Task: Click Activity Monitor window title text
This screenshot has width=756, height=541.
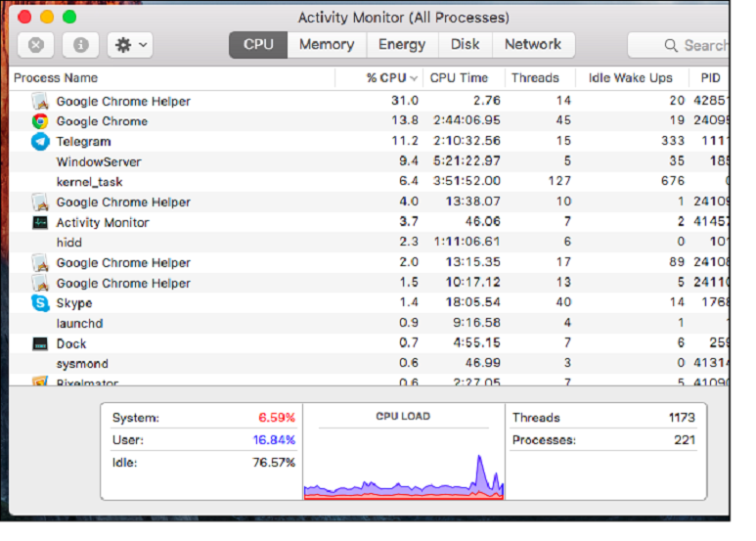Action: (x=404, y=18)
